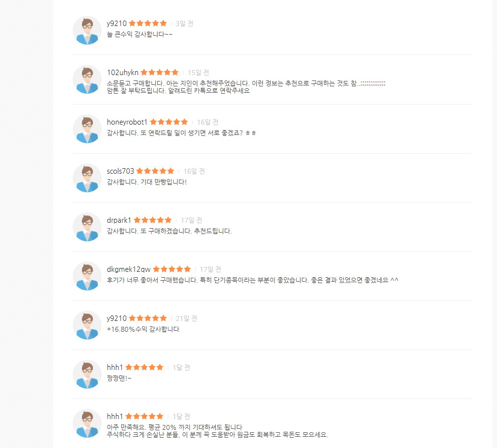
Task: Click the +16.80%수익 감사합니다 review text
Action: [x=143, y=329]
